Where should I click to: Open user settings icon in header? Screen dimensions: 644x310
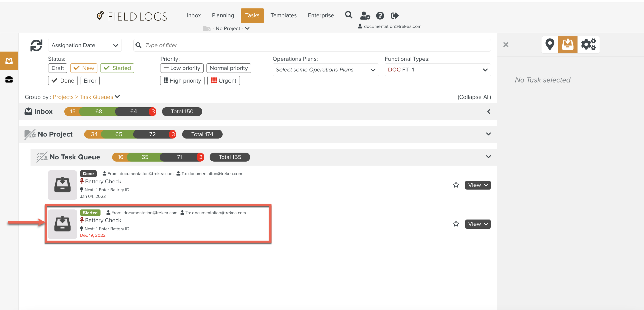[365, 16]
